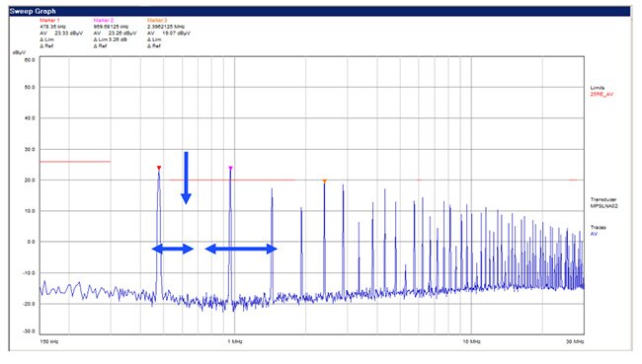Select the red limit line at 20 dBµV

click(232, 180)
